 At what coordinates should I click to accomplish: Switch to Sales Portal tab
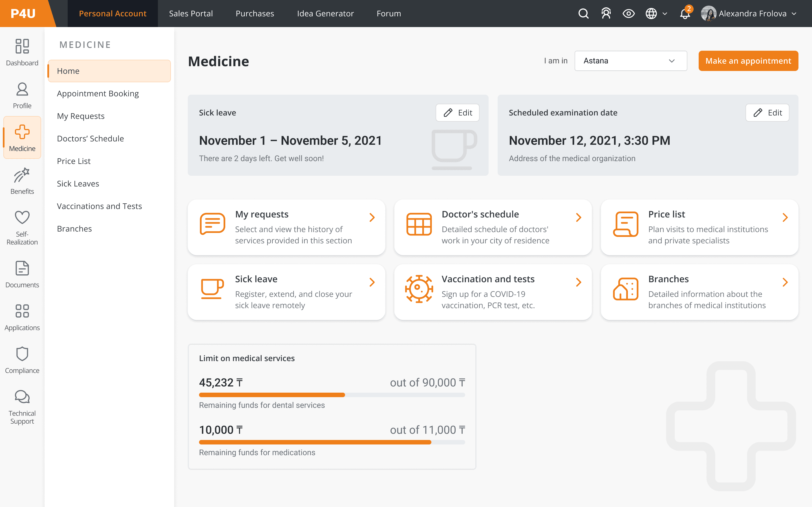pyautogui.click(x=191, y=14)
